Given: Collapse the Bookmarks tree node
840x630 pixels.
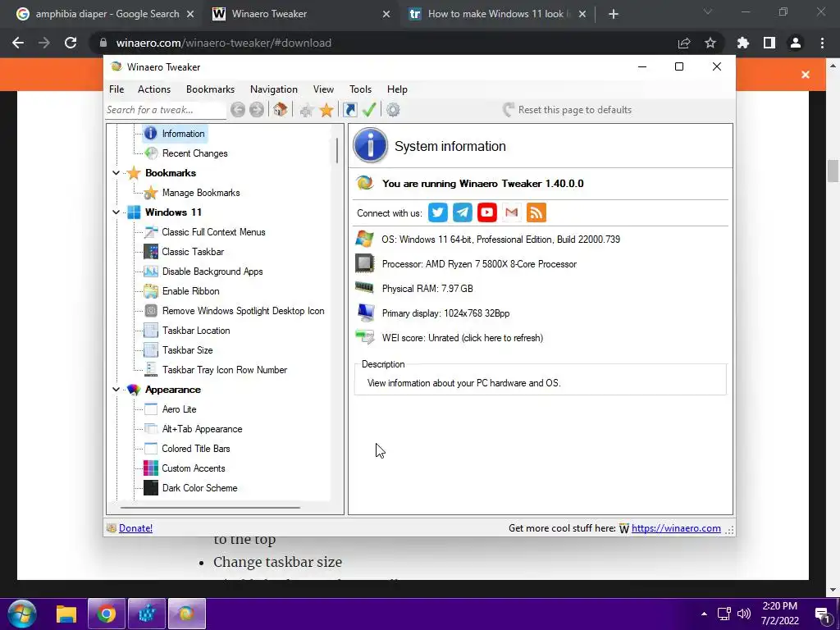Looking at the screenshot, I should pyautogui.click(x=116, y=173).
